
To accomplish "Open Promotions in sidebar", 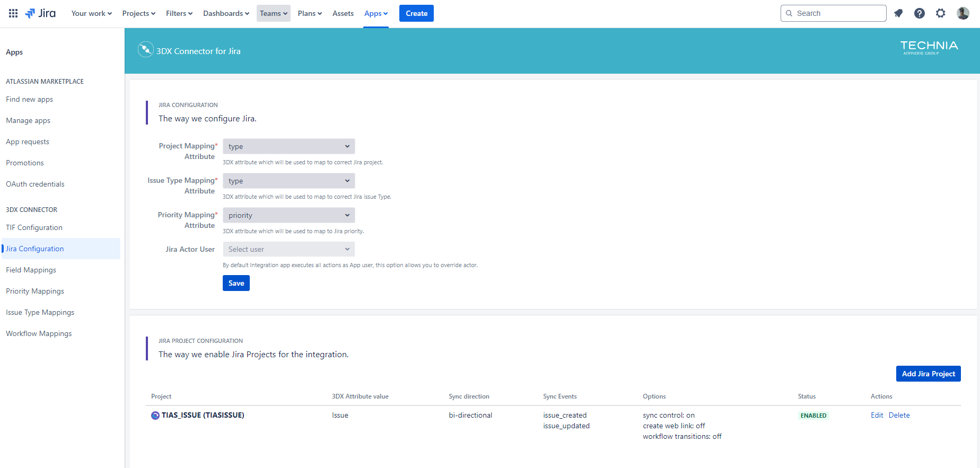I will coord(25,163).
